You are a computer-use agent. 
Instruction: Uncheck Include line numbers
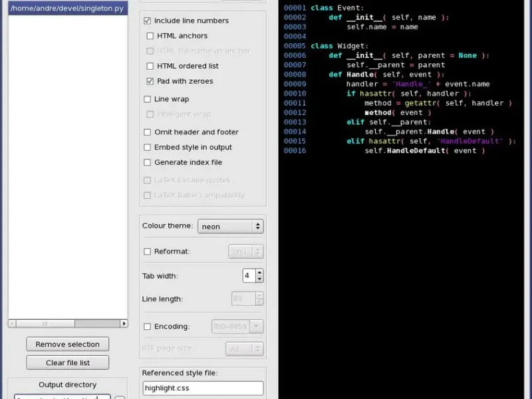[x=147, y=21]
